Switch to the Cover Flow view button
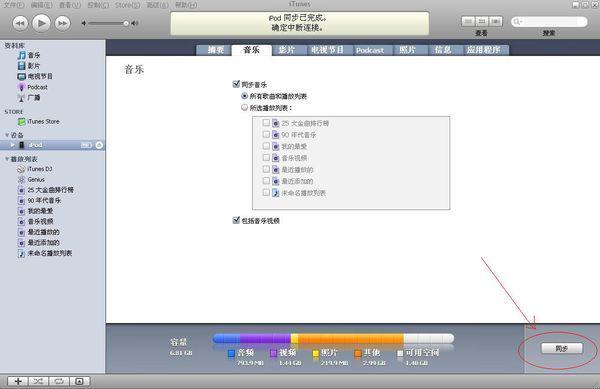 pyautogui.click(x=496, y=21)
